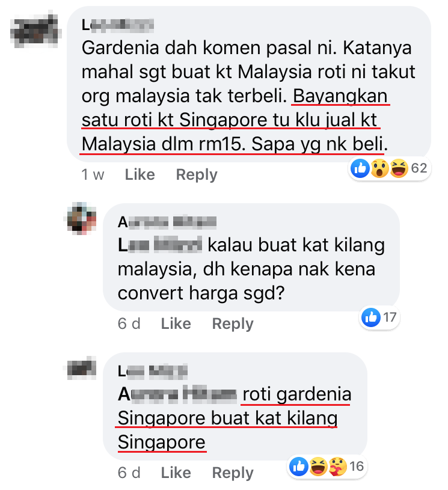Click the care hug emoji on last reply
Image resolution: width=448 pixels, height=490 pixels.
pos(337,466)
